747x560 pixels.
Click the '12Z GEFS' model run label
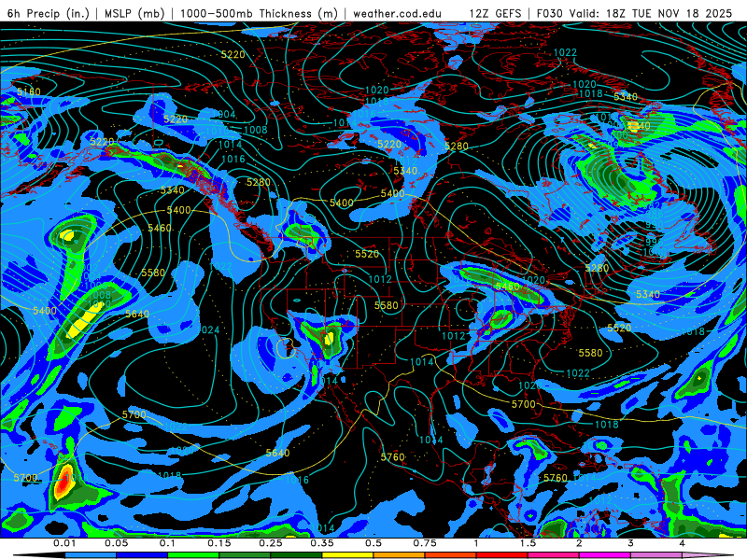coord(495,13)
